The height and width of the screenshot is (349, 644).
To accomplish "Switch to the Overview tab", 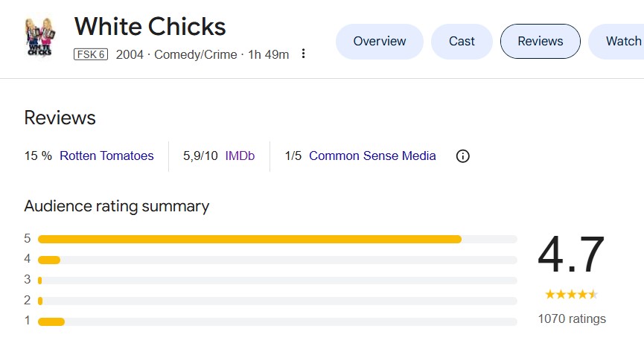I will [380, 42].
